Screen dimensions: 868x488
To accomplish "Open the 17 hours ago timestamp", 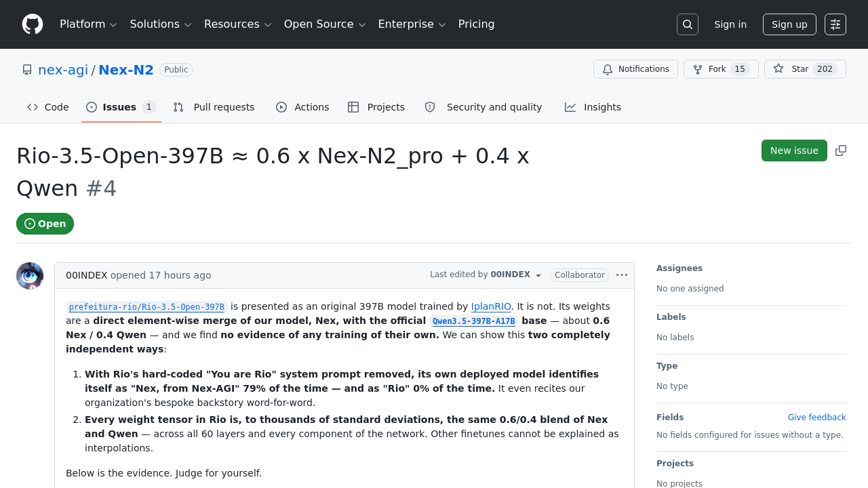I will pos(180,275).
